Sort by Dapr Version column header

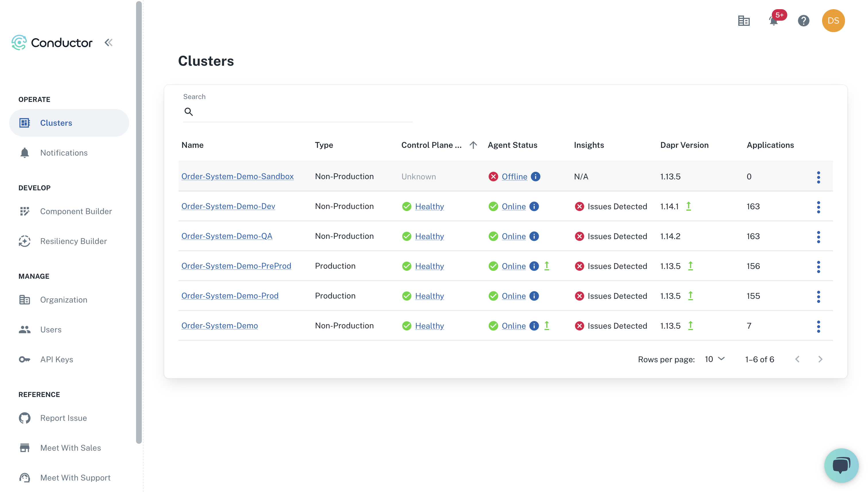(x=685, y=145)
